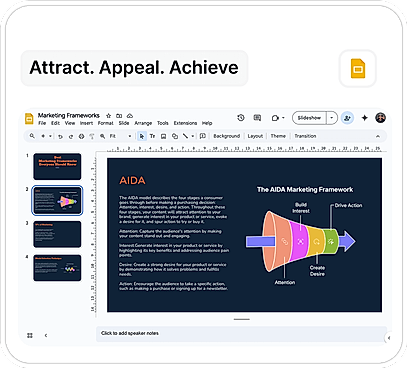Select the text box tool
The width and height of the screenshot is (407, 368).
152,136
